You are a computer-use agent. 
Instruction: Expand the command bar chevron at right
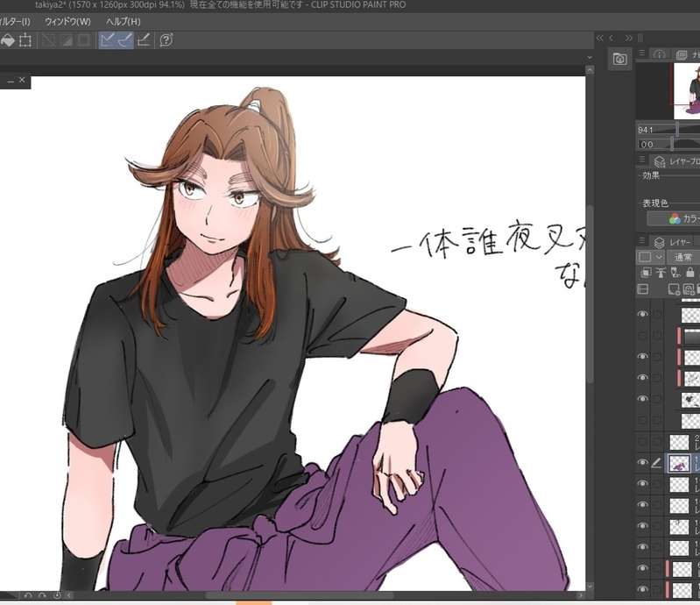coord(590,57)
